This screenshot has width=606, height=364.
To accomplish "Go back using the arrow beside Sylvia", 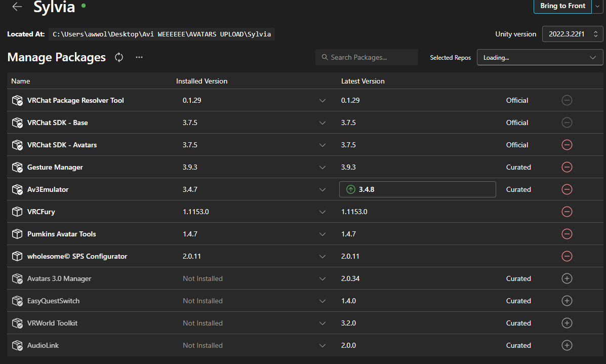I will point(17,7).
